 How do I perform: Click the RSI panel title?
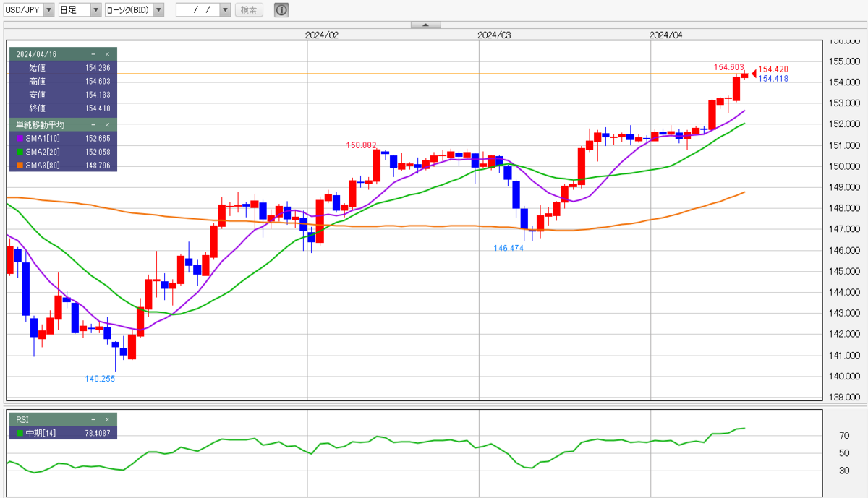[x=22, y=419]
